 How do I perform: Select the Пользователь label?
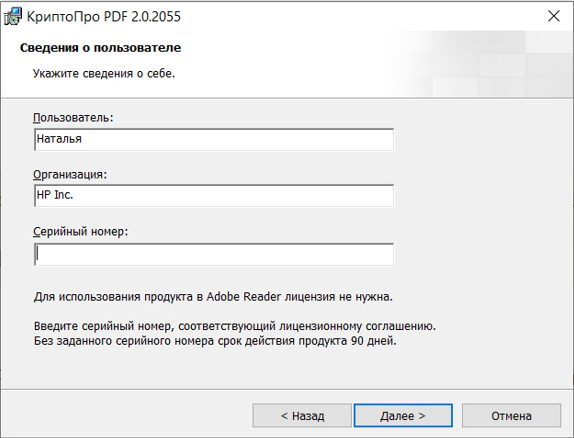(73, 118)
